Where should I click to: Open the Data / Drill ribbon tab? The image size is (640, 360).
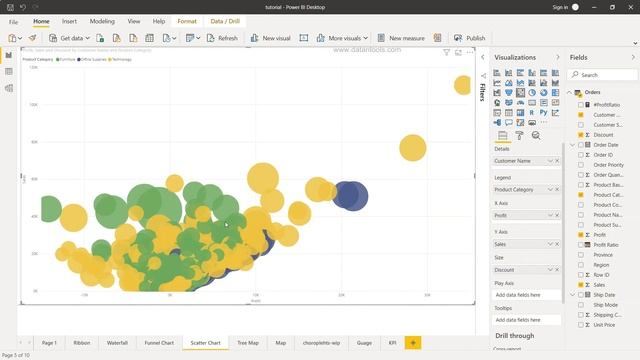click(225, 21)
